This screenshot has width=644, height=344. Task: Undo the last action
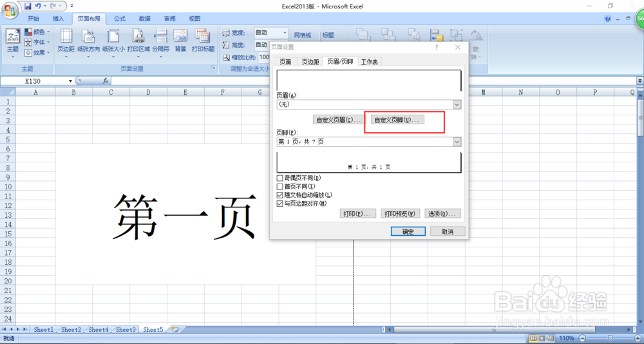point(37,6)
